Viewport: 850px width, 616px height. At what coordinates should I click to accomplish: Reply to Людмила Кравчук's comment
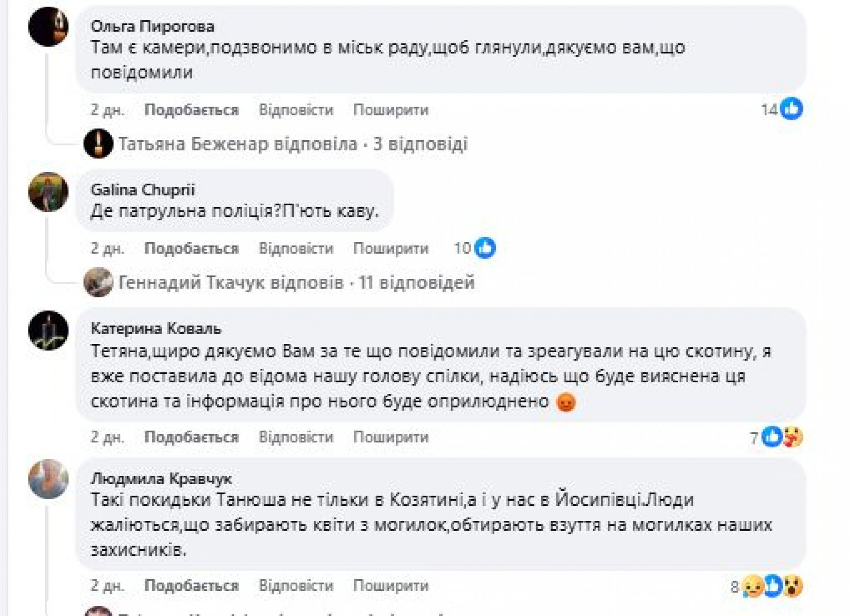tap(296, 586)
